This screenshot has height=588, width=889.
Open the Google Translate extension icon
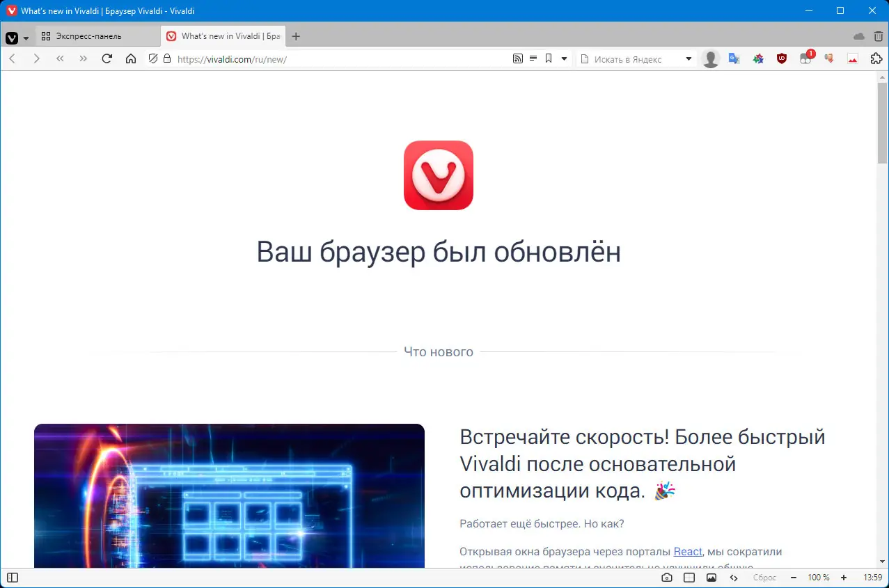click(734, 59)
